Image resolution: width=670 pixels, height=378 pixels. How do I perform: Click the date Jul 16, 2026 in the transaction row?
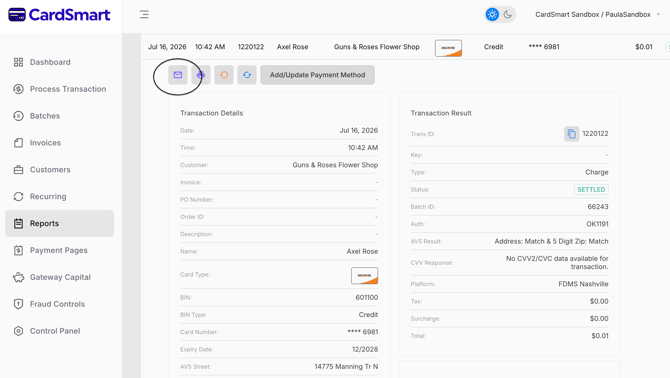(167, 47)
